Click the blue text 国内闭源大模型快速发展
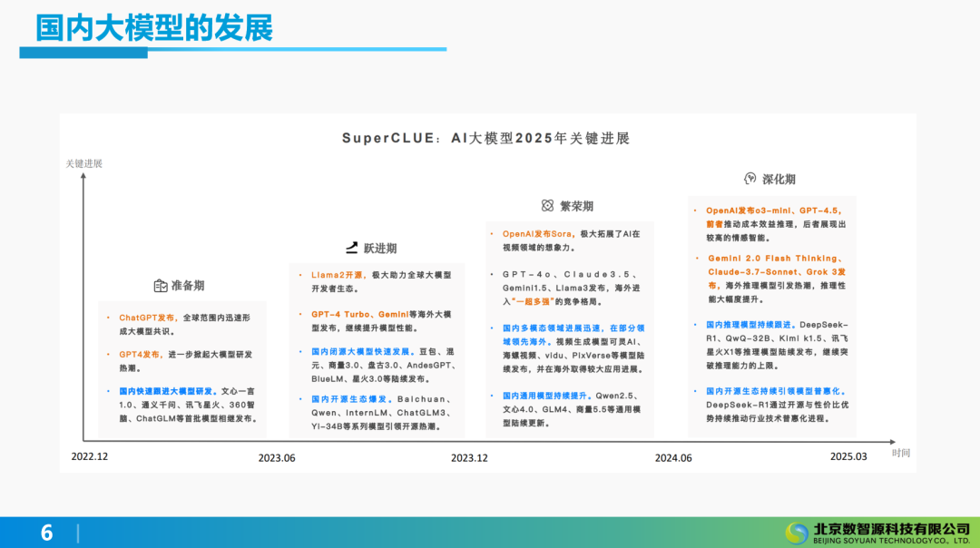 (361, 352)
